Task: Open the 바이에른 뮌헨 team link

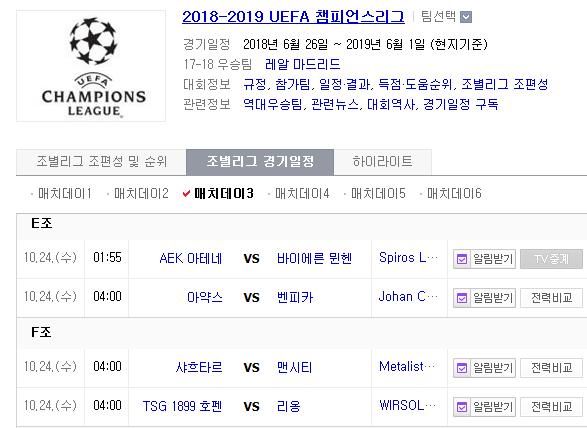Action: 314,259
